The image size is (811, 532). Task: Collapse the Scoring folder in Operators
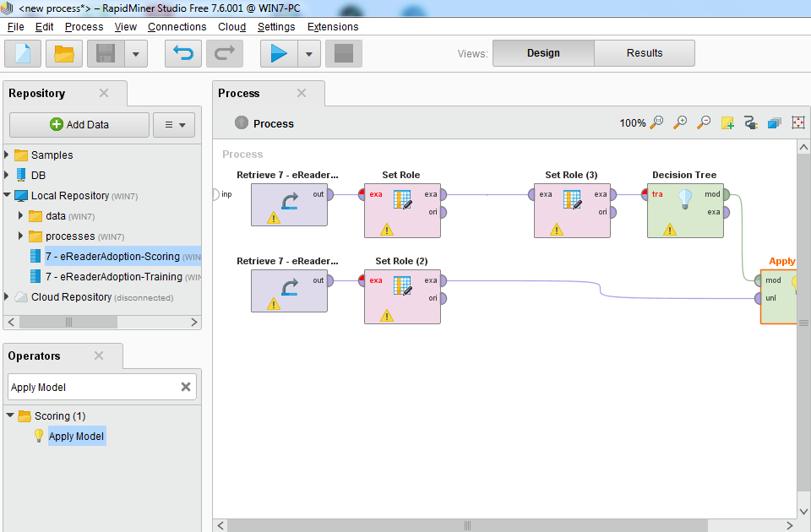(x=10, y=415)
